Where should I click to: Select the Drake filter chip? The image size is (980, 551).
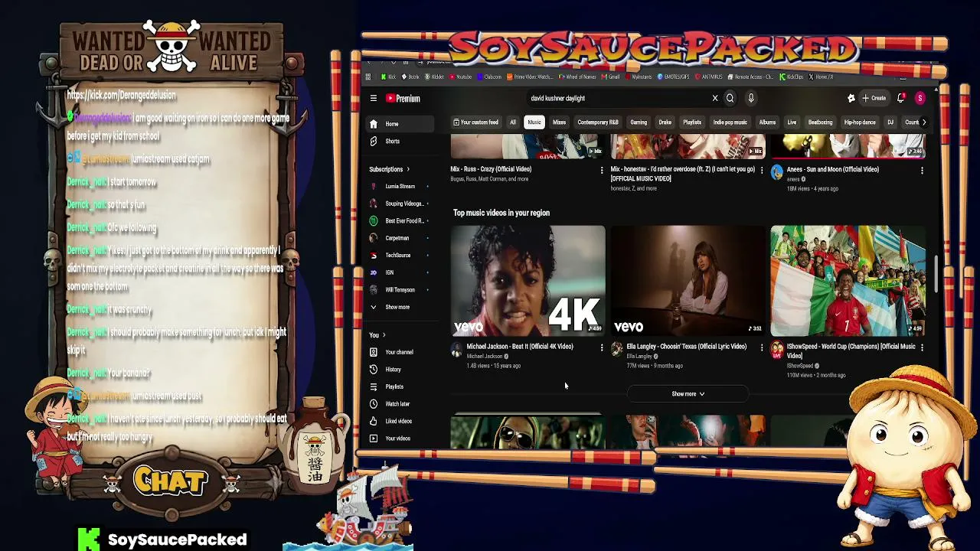tap(665, 122)
